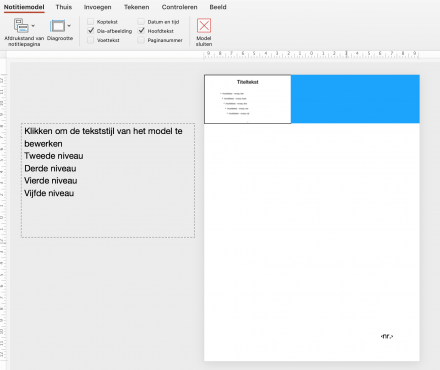Image resolution: width=440 pixels, height=370 pixels.
Task: Open the Beeld tab
Action: coord(218,7)
